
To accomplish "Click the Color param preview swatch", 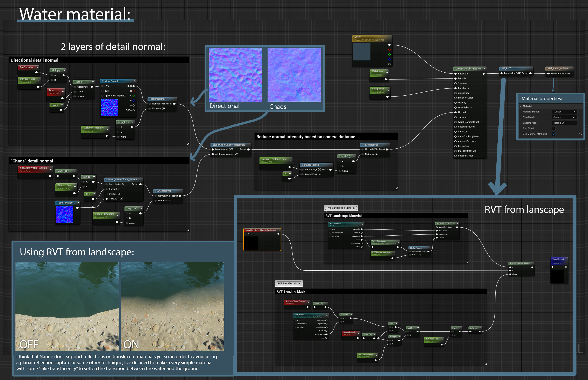I will point(362,52).
